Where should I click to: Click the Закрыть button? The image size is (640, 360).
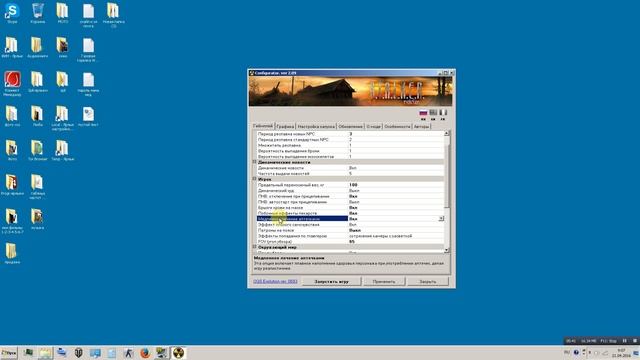(427, 281)
